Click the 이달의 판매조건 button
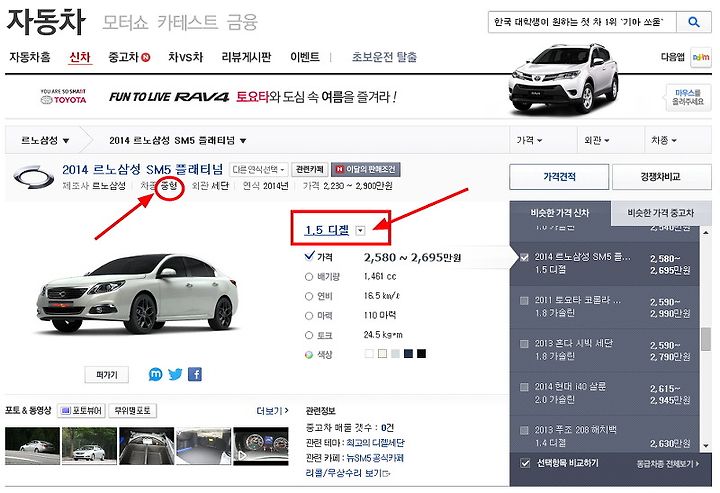 pyautogui.click(x=366, y=169)
